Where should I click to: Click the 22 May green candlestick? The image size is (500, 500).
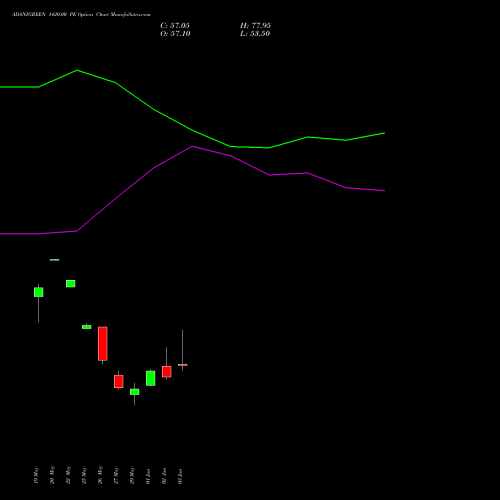71,284
